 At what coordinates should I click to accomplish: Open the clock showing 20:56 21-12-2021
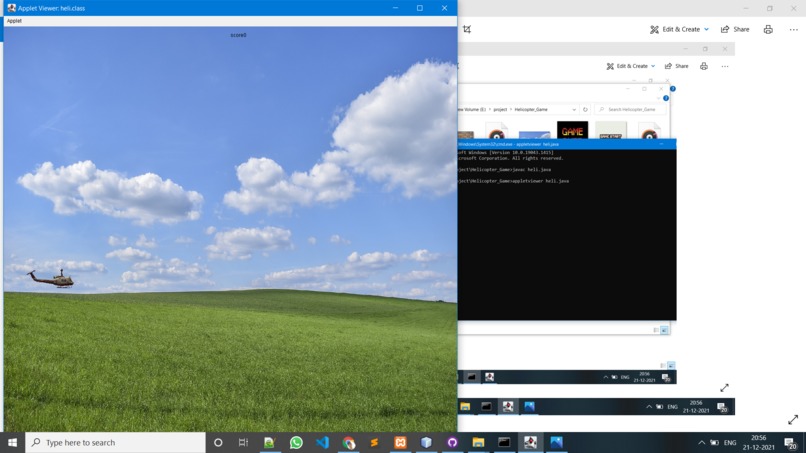pos(758,442)
